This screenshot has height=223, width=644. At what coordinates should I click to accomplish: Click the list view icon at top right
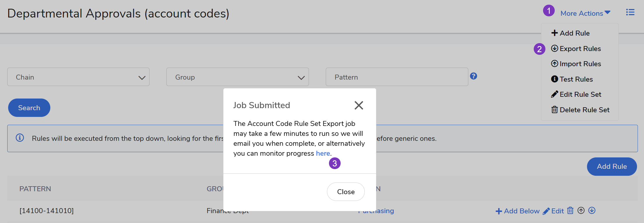[630, 13]
